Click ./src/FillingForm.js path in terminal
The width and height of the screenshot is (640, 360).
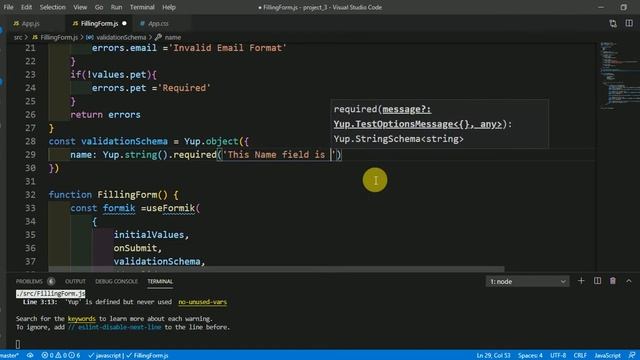(51, 293)
